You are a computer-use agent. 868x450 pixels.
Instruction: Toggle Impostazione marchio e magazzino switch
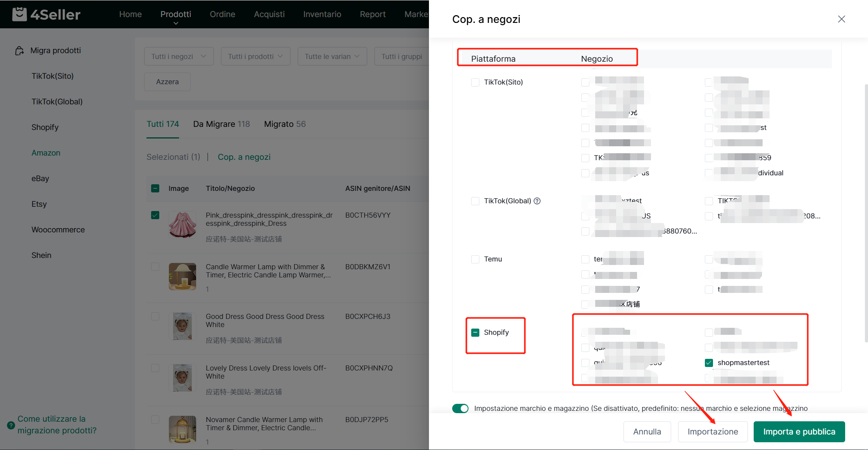click(460, 408)
